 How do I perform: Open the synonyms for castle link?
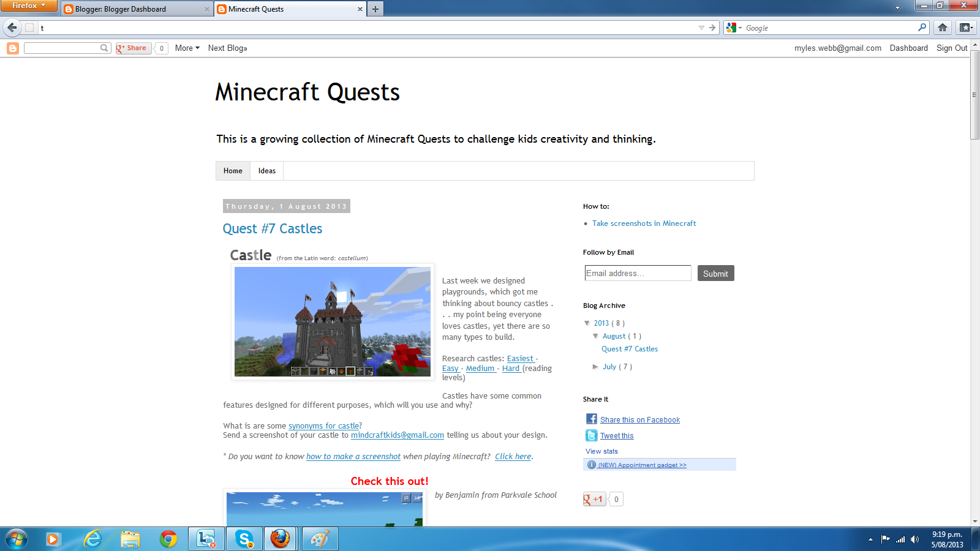[x=324, y=426]
